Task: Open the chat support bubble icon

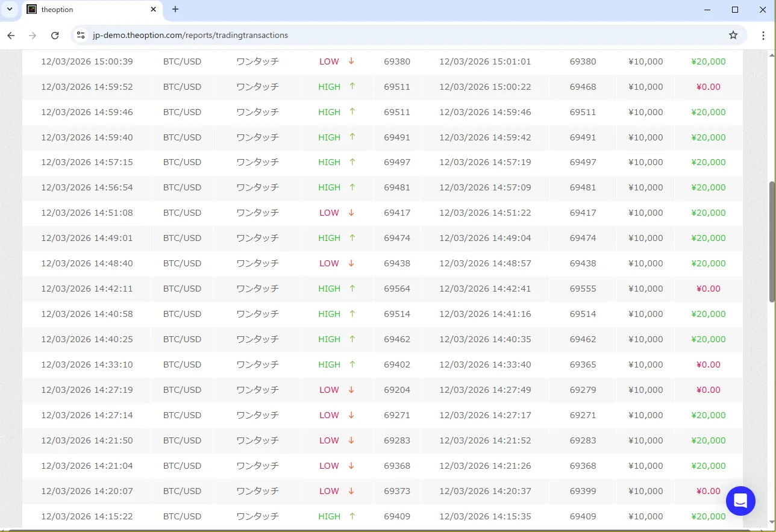Action: click(x=740, y=501)
